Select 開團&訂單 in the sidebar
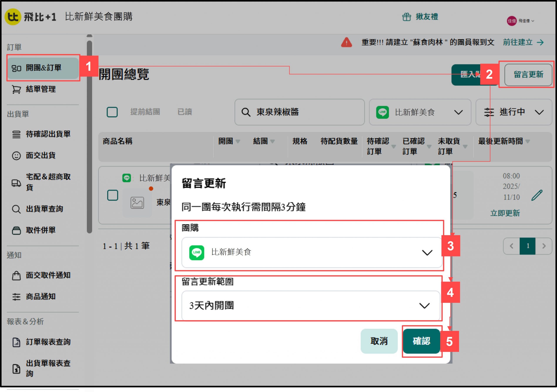557x392 pixels. click(x=43, y=68)
